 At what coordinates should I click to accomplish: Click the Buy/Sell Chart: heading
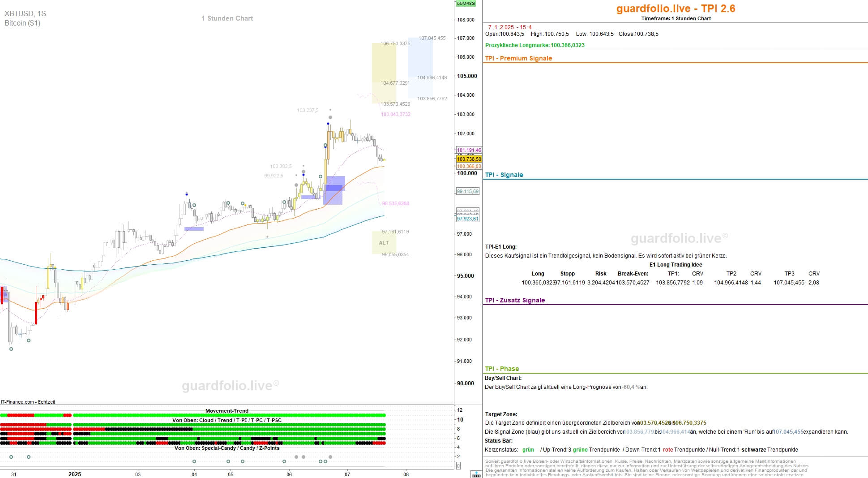pyautogui.click(x=503, y=378)
